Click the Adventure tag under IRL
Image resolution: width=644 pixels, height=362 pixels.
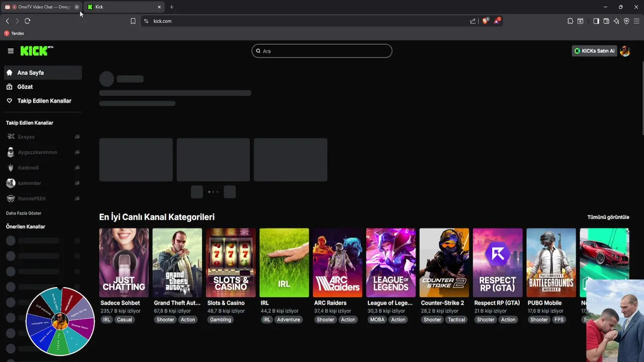(x=288, y=320)
